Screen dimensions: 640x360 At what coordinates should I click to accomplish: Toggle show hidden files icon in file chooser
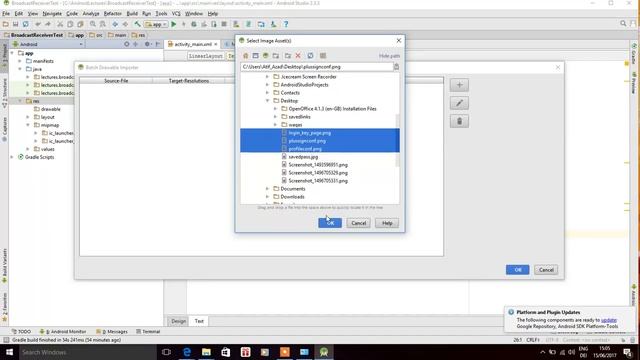click(323, 56)
